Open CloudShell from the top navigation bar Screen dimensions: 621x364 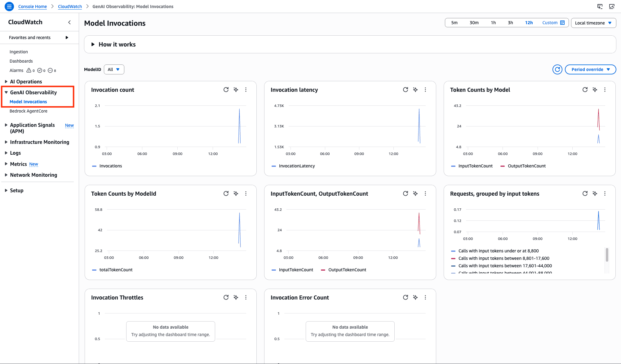pos(600,6)
